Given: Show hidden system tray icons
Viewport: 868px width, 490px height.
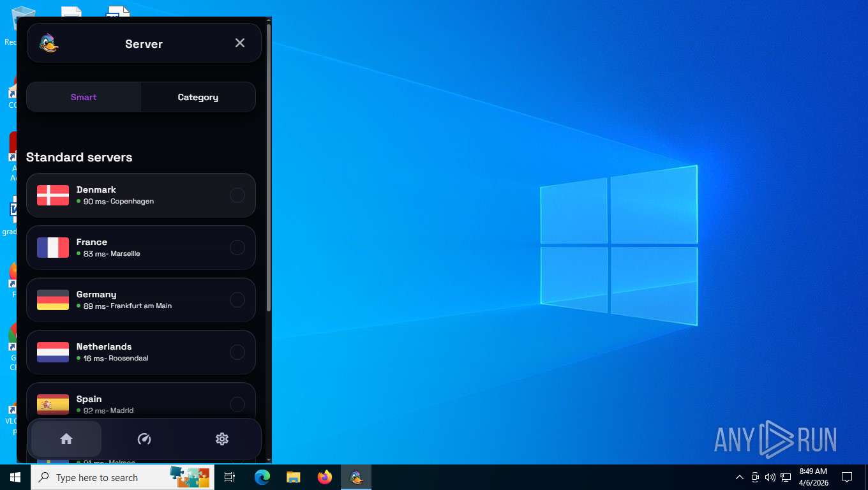Looking at the screenshot, I should pos(740,477).
